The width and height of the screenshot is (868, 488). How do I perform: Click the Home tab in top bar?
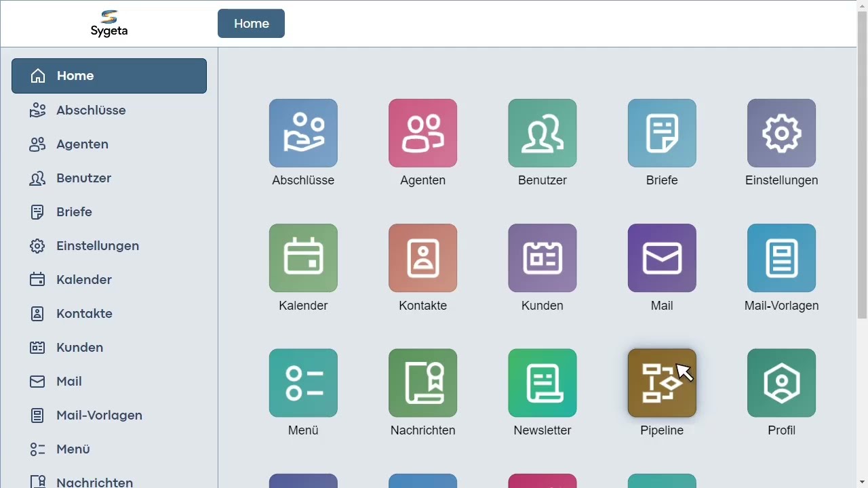click(251, 24)
